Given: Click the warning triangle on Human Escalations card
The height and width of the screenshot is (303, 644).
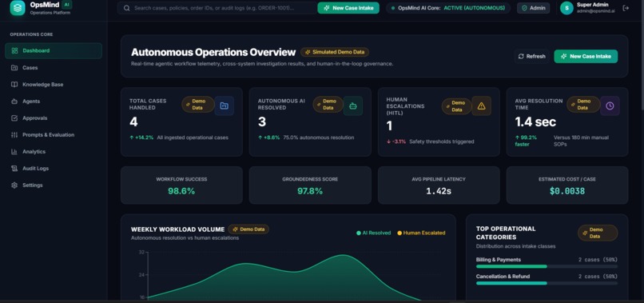Looking at the screenshot, I should click(481, 106).
